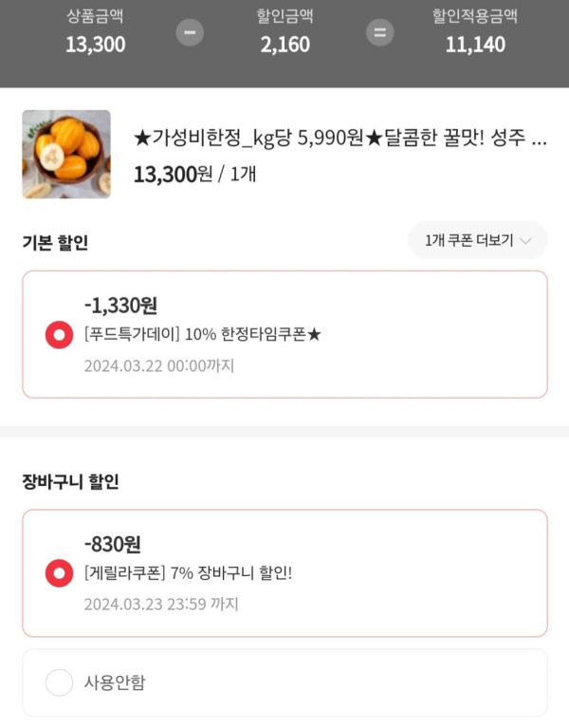Click the 2024.03.22 expiry date text
569x728 pixels.
[158, 365]
